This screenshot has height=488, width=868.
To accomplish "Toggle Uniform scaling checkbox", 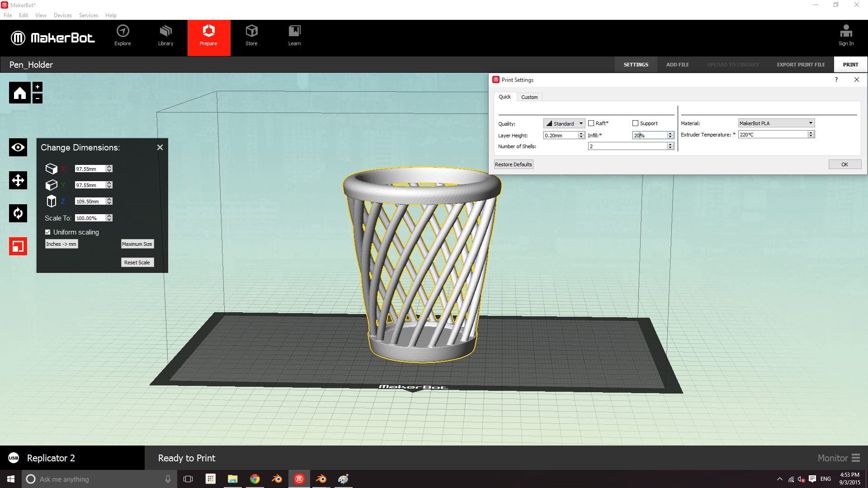I will pos(48,232).
